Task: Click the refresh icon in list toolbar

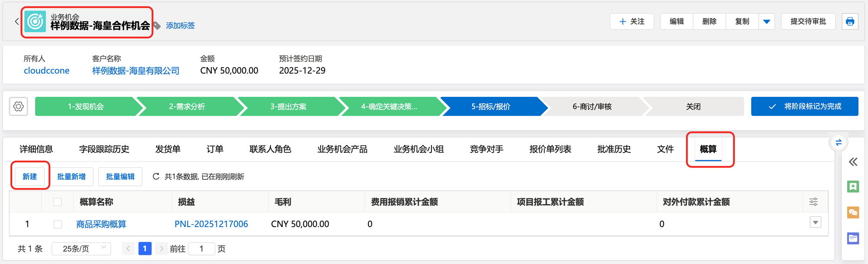Action: 156,176
